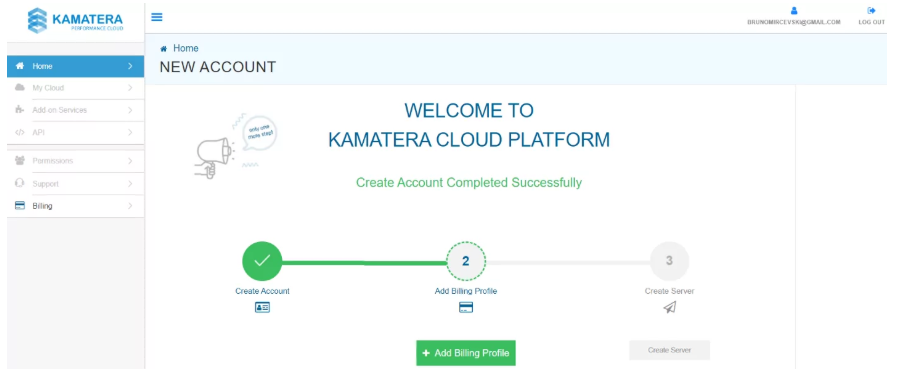Open the My Cloud menu item
This screenshot has height=376, width=897.
click(x=76, y=88)
